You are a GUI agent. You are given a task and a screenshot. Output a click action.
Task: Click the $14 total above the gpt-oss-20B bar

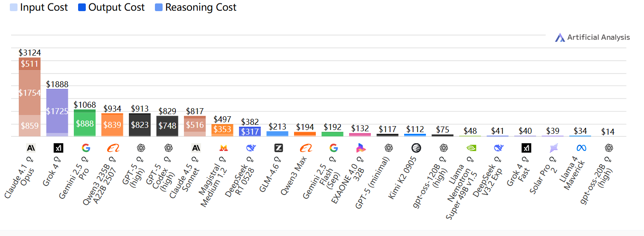[x=608, y=132]
